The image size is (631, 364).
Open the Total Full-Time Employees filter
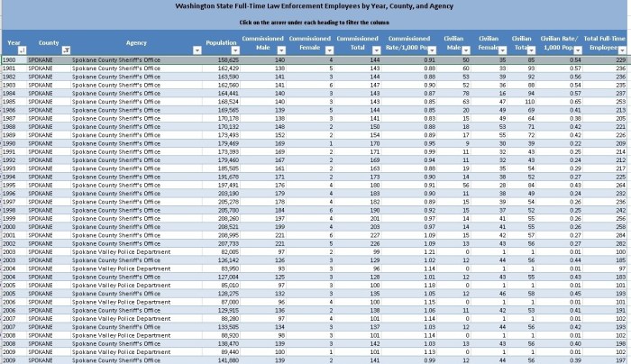coord(621,50)
